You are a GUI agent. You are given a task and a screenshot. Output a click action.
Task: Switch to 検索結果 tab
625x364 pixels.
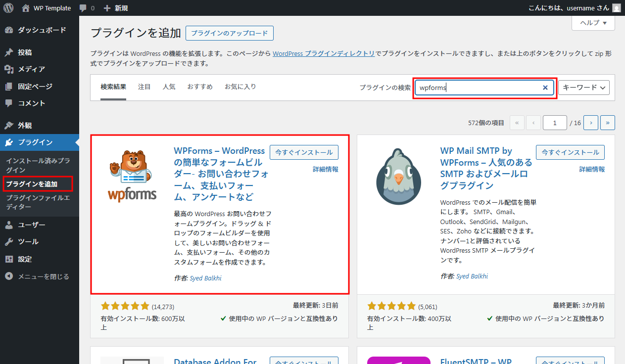pos(113,87)
